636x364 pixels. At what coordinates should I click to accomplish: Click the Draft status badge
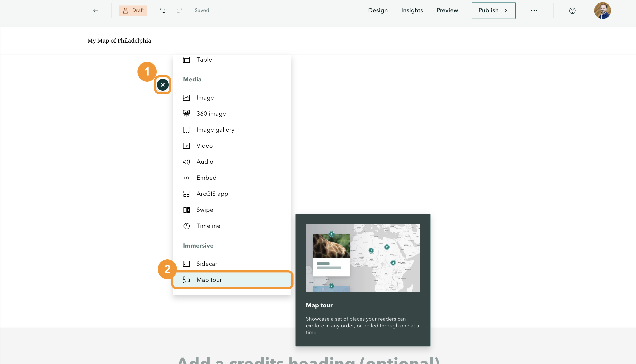coord(133,11)
